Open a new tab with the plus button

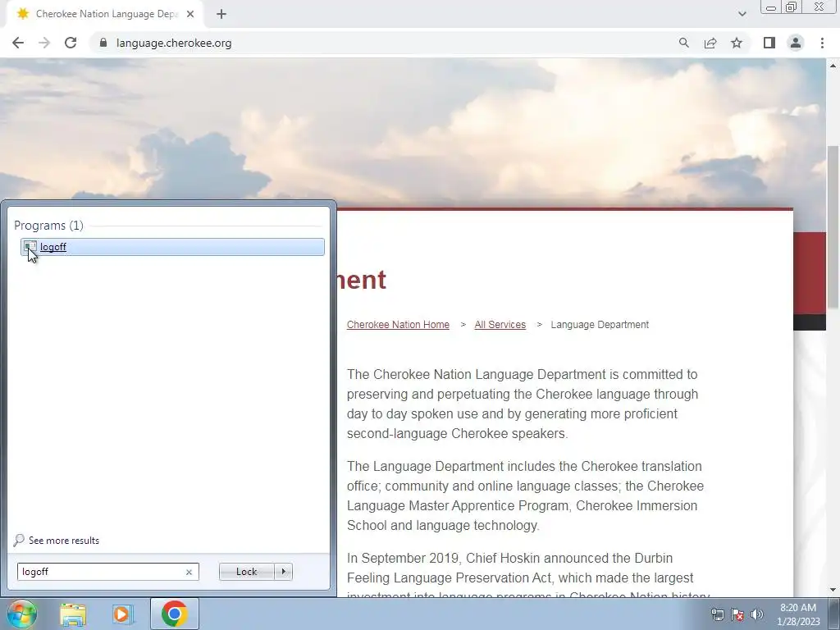(221, 14)
